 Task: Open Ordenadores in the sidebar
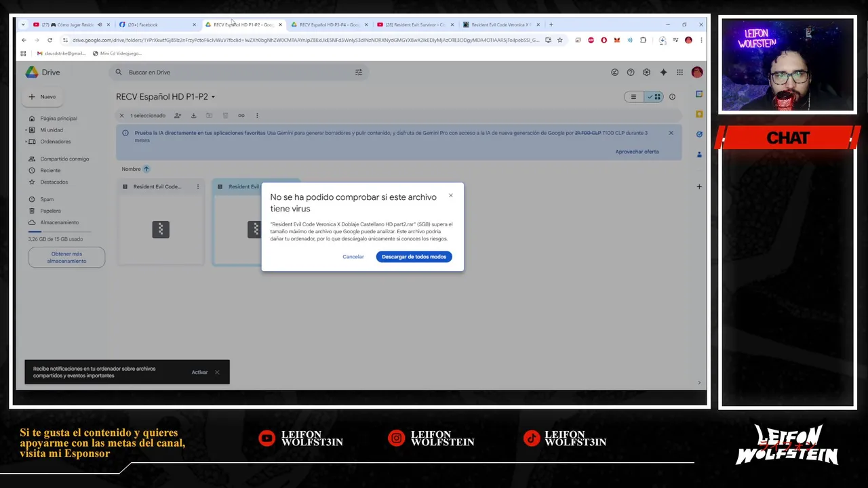coord(55,142)
